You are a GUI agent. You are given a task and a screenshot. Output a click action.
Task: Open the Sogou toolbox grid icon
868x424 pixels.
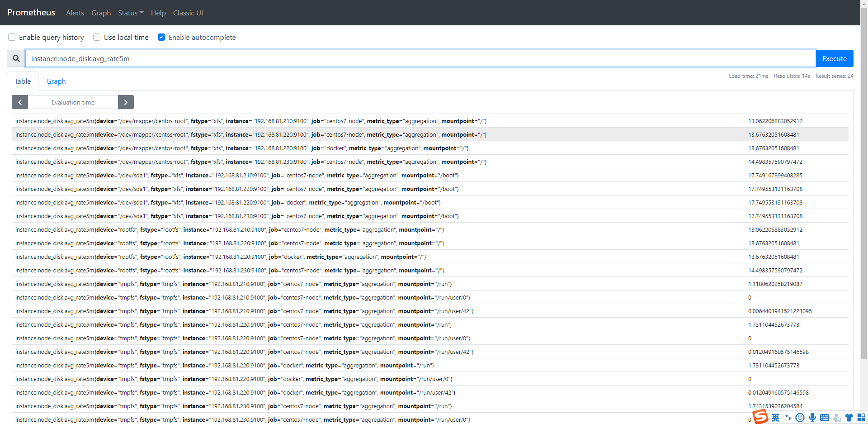(862, 418)
